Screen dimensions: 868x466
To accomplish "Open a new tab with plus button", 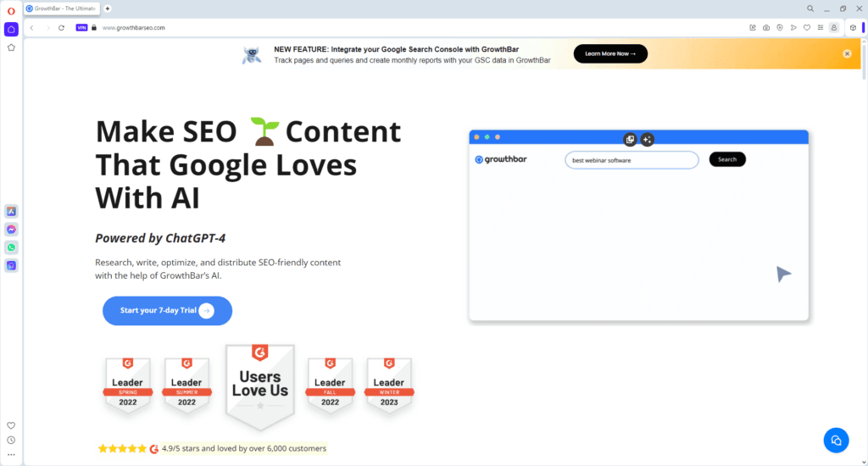I will (x=108, y=8).
